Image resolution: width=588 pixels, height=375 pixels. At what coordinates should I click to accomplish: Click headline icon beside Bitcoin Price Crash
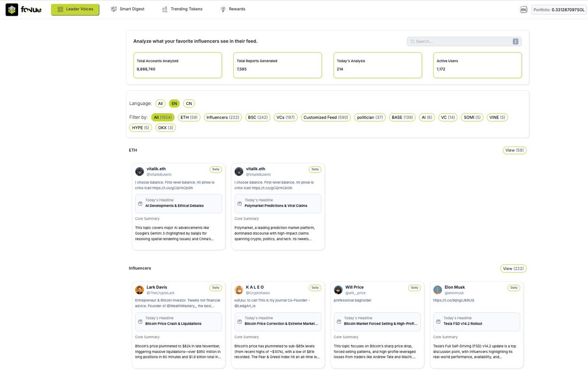coord(140,322)
